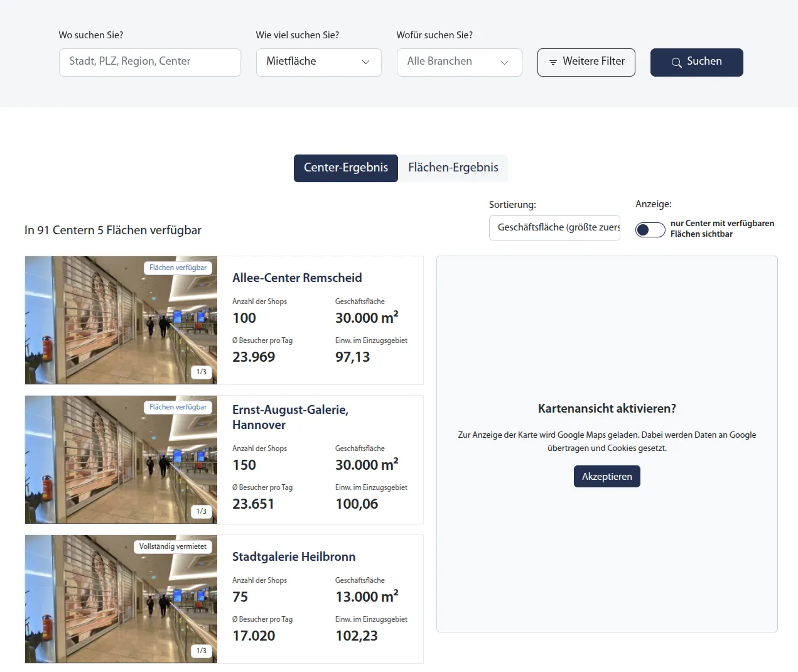Screen dimensions: 798x672
Task: Open the Sortierung Geschäftsfläche dropdown
Action: (x=554, y=227)
